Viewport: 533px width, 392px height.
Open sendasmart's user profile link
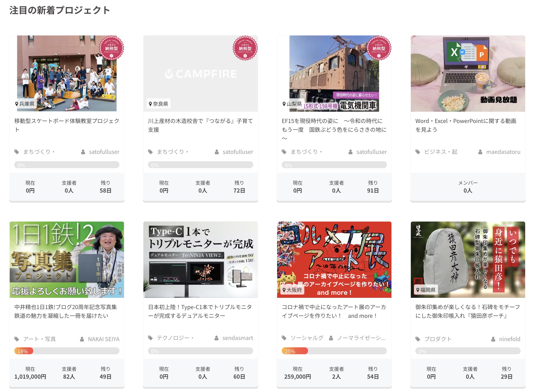(x=237, y=338)
